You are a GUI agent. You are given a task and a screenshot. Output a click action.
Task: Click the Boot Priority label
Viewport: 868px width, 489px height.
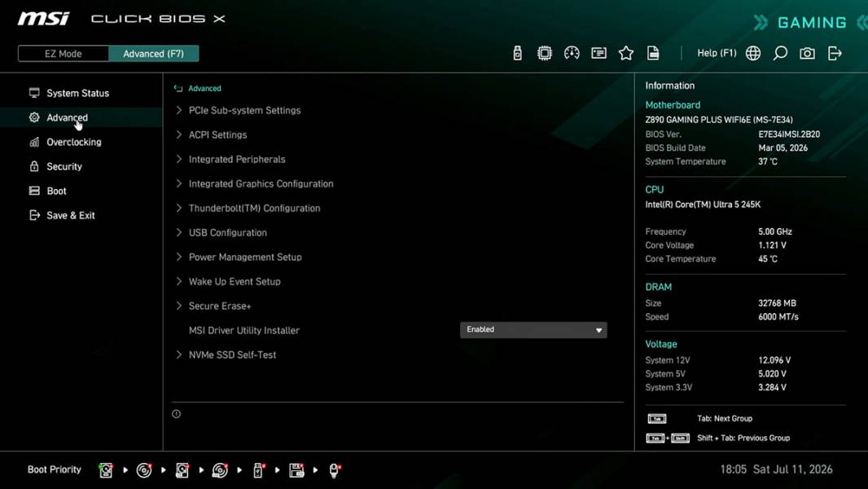click(x=55, y=469)
